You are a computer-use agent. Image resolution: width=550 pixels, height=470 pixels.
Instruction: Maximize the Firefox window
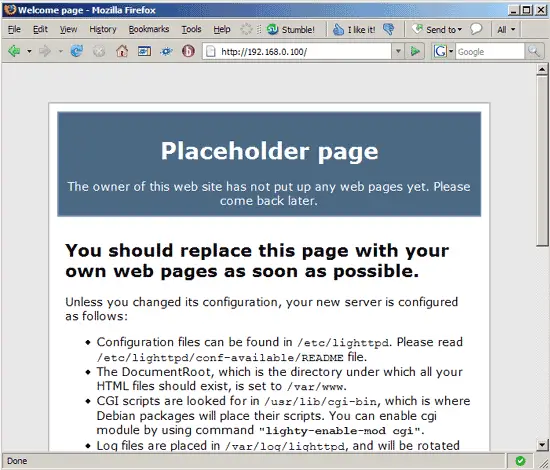click(x=526, y=10)
